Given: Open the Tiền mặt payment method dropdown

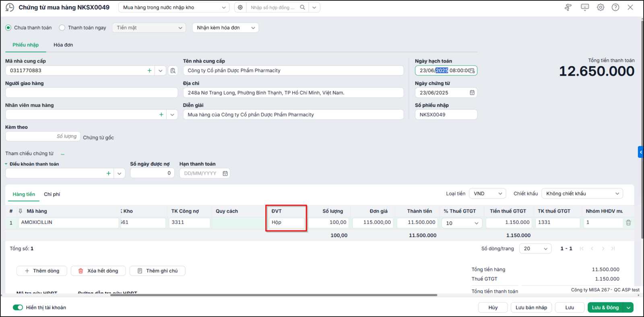Looking at the screenshot, I should click(149, 28).
